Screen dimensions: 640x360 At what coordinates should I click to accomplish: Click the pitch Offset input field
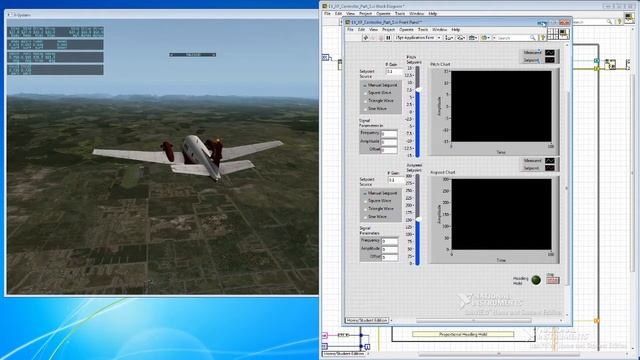click(x=389, y=150)
